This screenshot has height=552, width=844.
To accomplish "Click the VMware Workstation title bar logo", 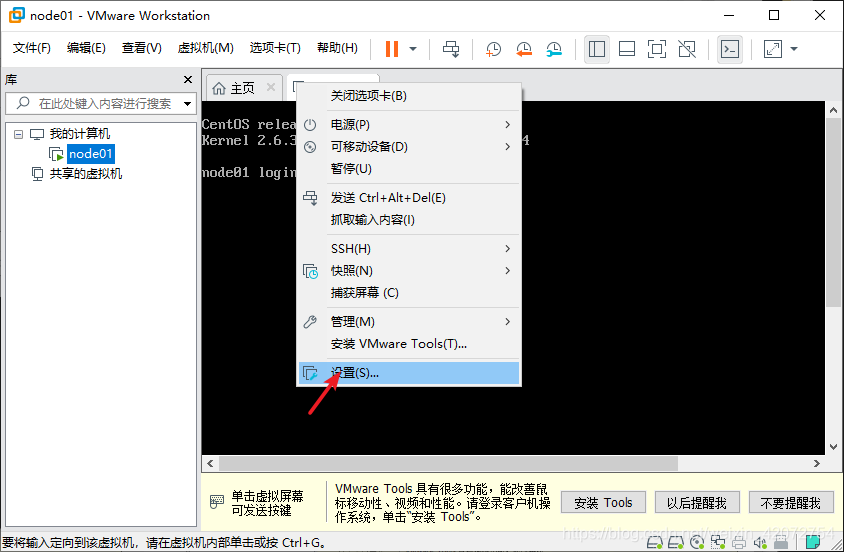I will [17, 15].
